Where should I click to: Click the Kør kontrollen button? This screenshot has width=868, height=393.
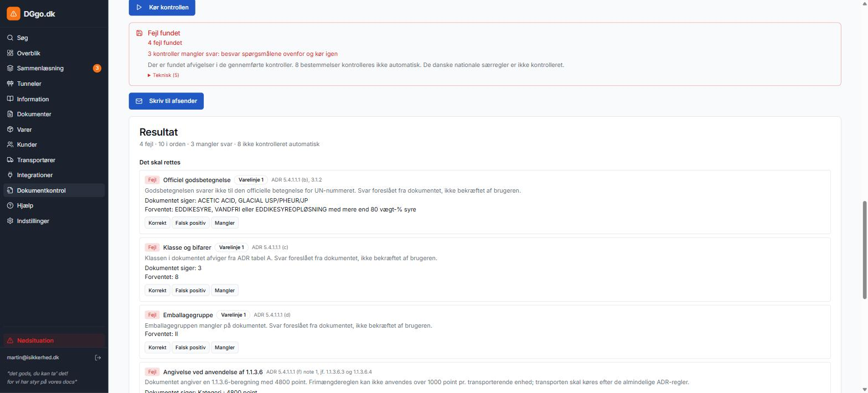[162, 7]
